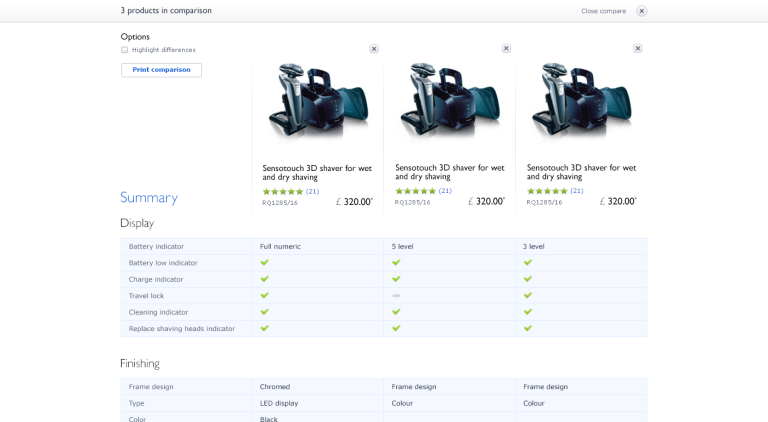Click the second product's £320.00 price
768x422 pixels.
[x=487, y=201]
